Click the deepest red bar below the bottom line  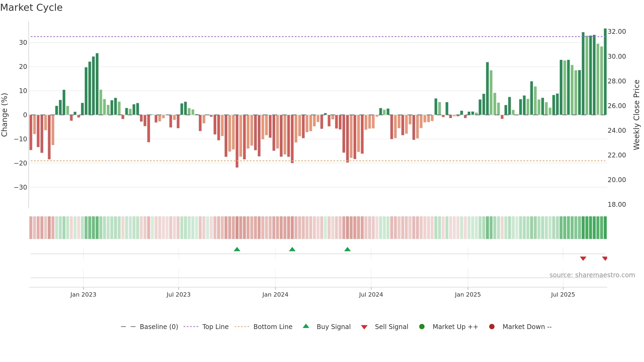(237, 141)
